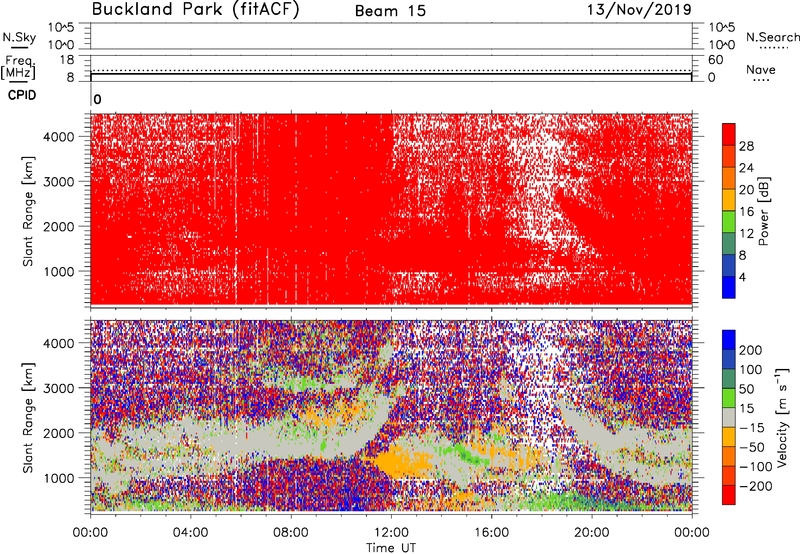Click the 'Freq. [MHz]' axis label
This screenshot has height=554, width=800.
19,67
